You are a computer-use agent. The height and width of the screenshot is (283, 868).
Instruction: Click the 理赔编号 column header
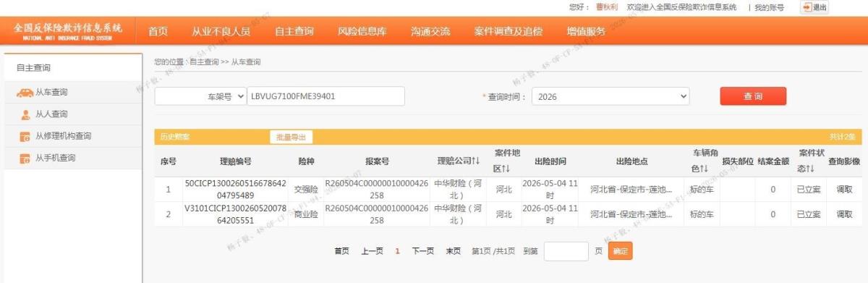(235, 161)
